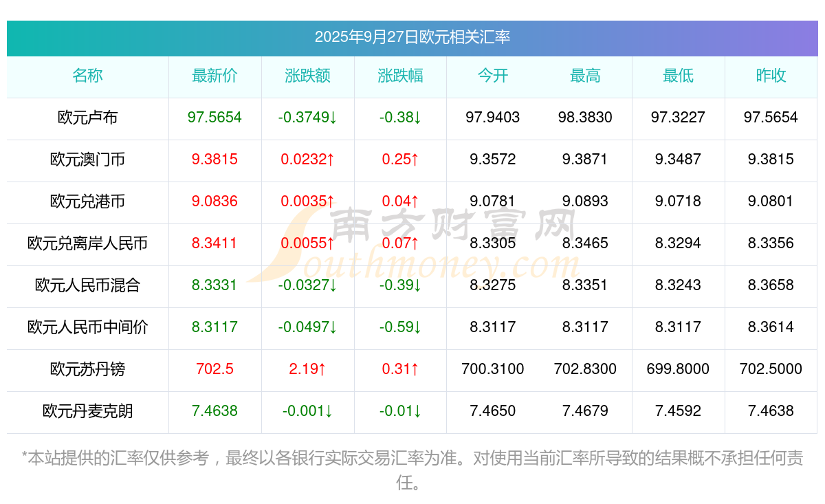Click highest price 7.4679

585,411
